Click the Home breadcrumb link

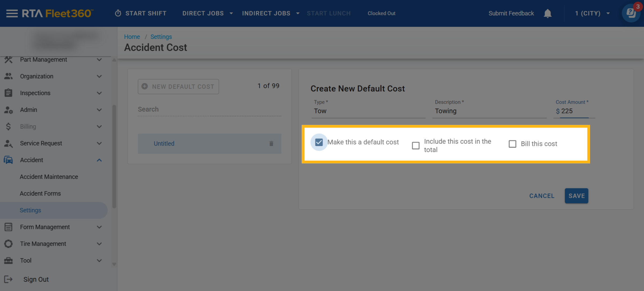click(x=132, y=37)
